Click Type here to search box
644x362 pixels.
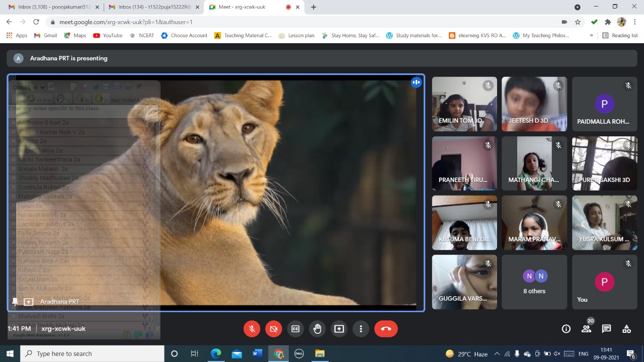[x=92, y=353]
